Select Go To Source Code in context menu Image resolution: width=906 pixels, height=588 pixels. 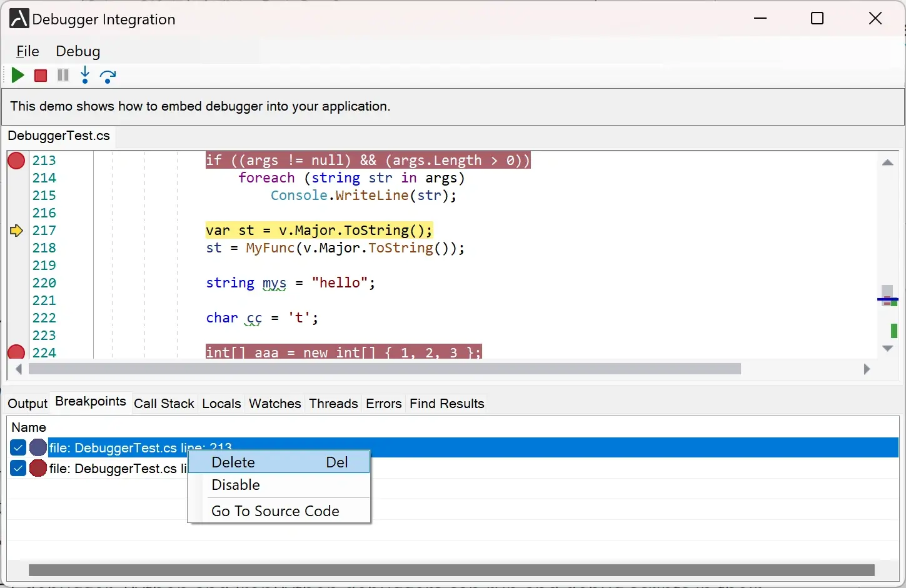pyautogui.click(x=275, y=511)
